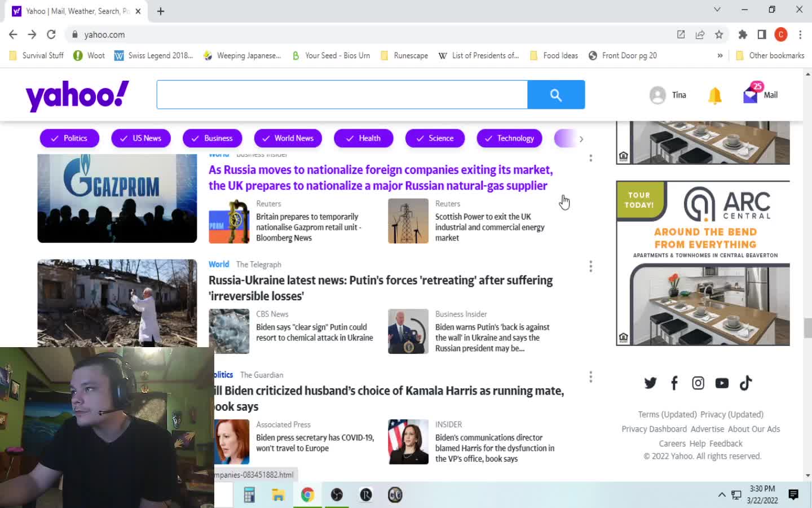Toggle the Science topic filter
This screenshot has height=508, width=812.
click(435, 138)
